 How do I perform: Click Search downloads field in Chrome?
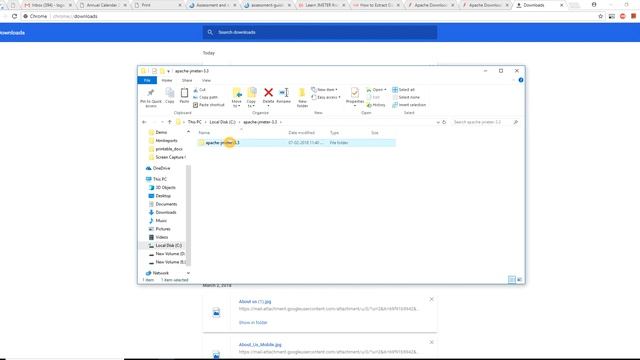pos(320,32)
